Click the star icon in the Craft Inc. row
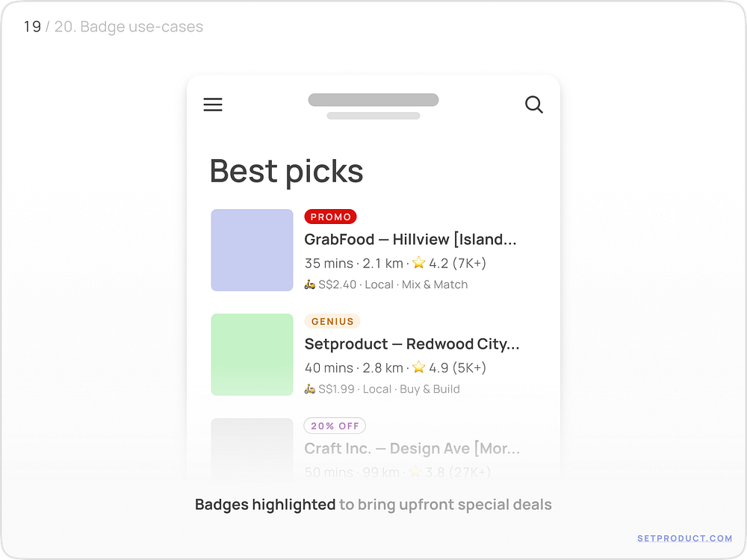 (417, 472)
